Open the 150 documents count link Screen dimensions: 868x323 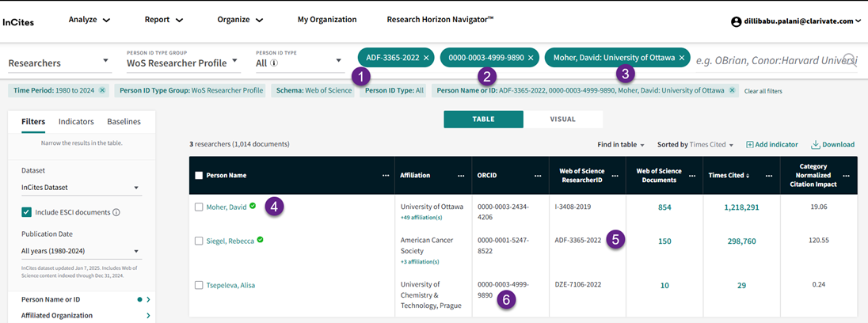[x=664, y=241]
